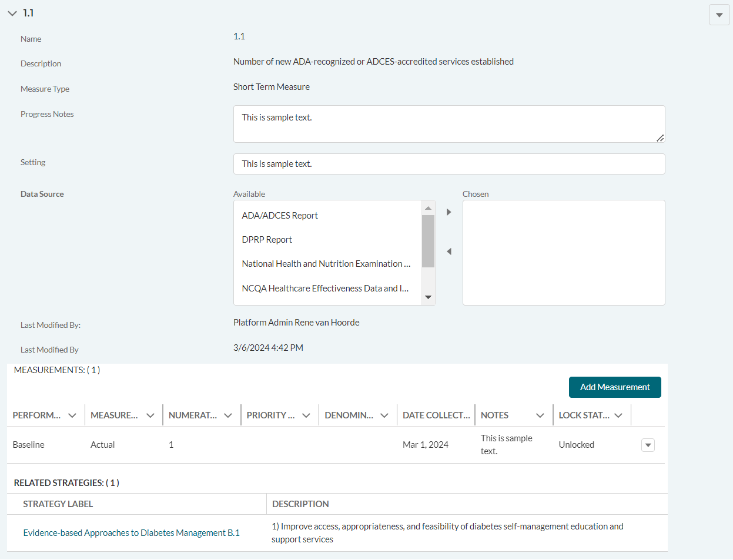Select NCQA Healthcare Effectiveness Data option
The image size is (733, 560).
327,289
